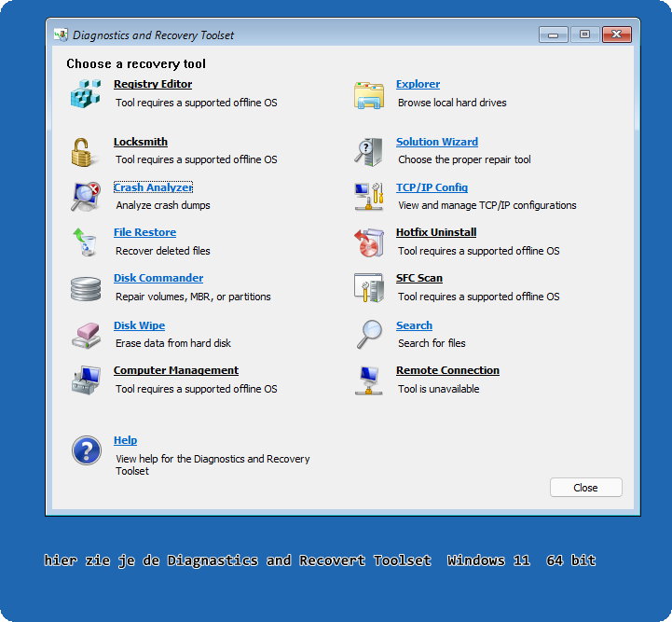This screenshot has height=622, width=672.
Task: Launch Crash Analyzer via its link
Action: tap(153, 187)
